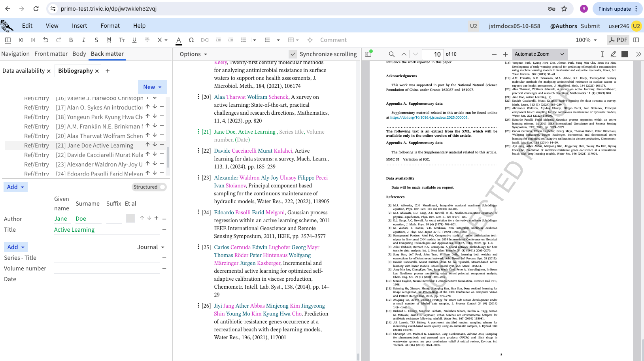The image size is (644, 361).
Task: Apply italic formatting from the toolbar
Action: (83, 40)
